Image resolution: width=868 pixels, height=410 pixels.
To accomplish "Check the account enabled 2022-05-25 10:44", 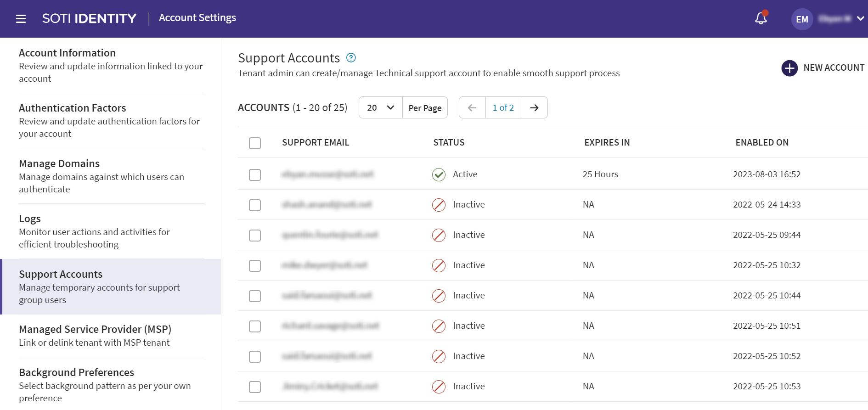I will tap(255, 296).
